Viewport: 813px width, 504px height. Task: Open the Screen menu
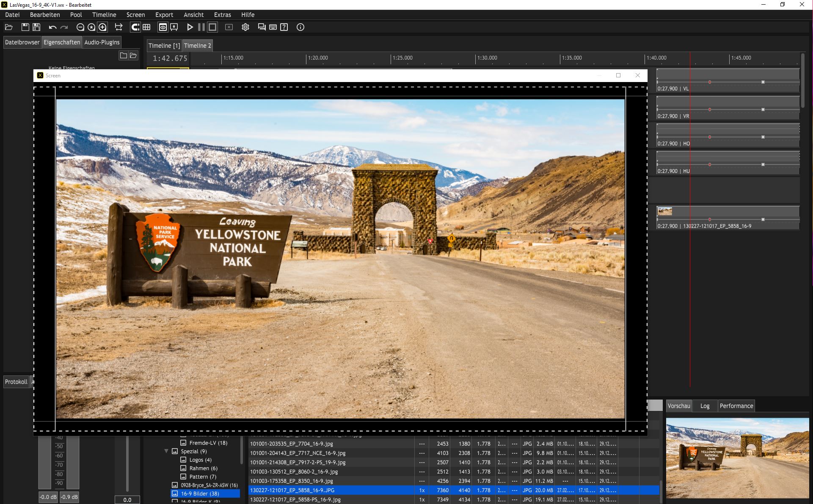coord(136,15)
